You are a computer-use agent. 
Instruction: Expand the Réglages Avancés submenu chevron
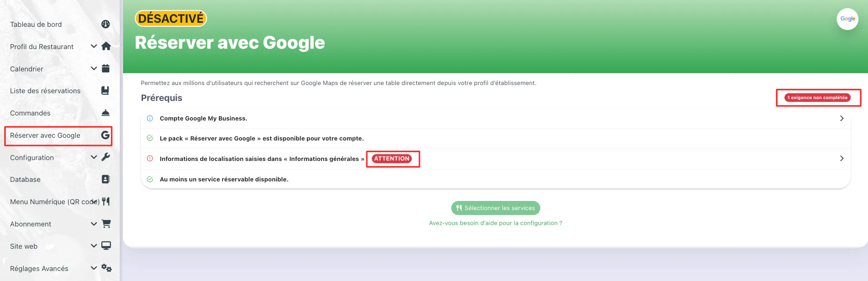94,268
